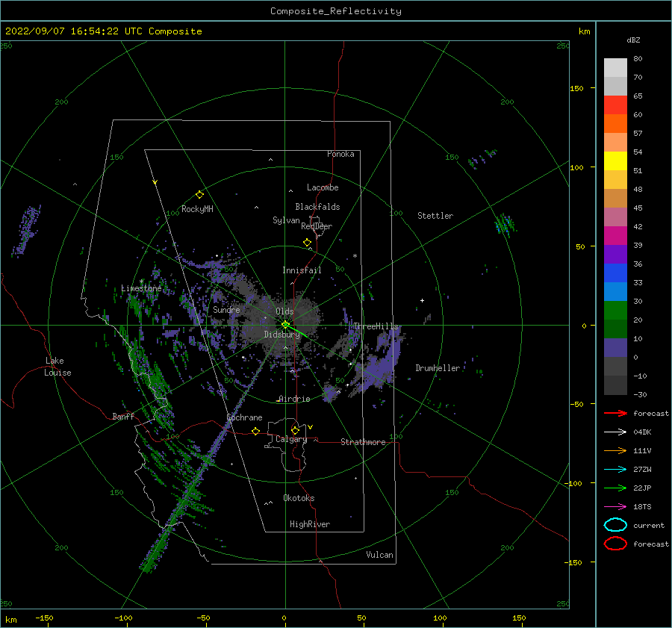Pick the red 65 dBZ color band
Image resolution: width=672 pixels, height=628 pixels.
click(x=615, y=105)
